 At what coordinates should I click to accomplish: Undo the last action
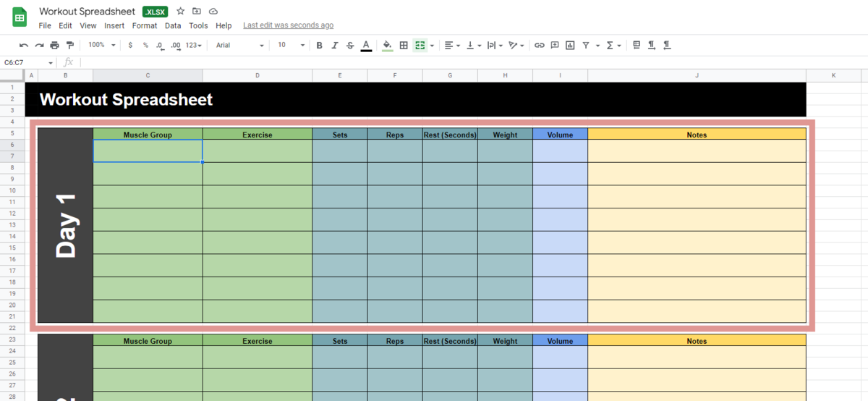click(24, 45)
